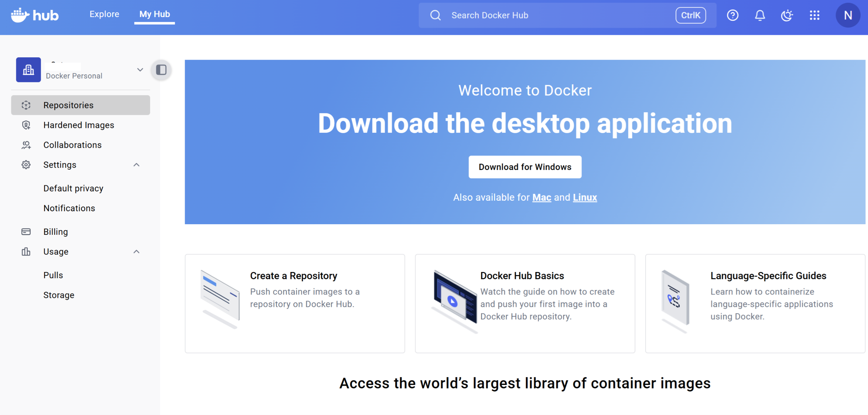Open the help question mark icon
Screen dimensions: 868x415
tap(732, 15)
